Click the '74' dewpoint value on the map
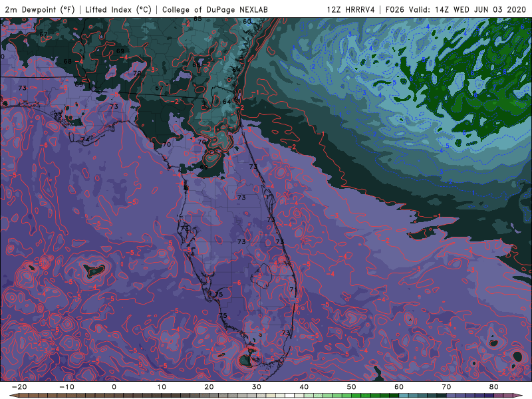532x399 pixels. point(85,139)
